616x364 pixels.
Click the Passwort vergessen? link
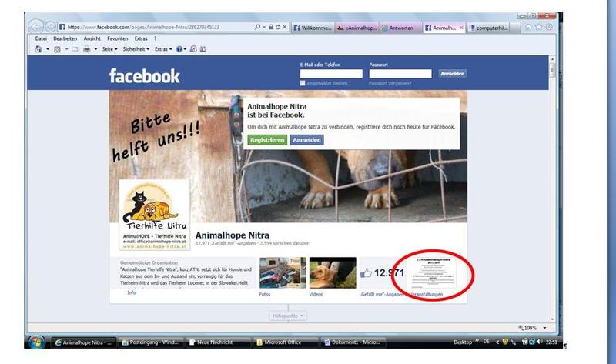(x=390, y=83)
